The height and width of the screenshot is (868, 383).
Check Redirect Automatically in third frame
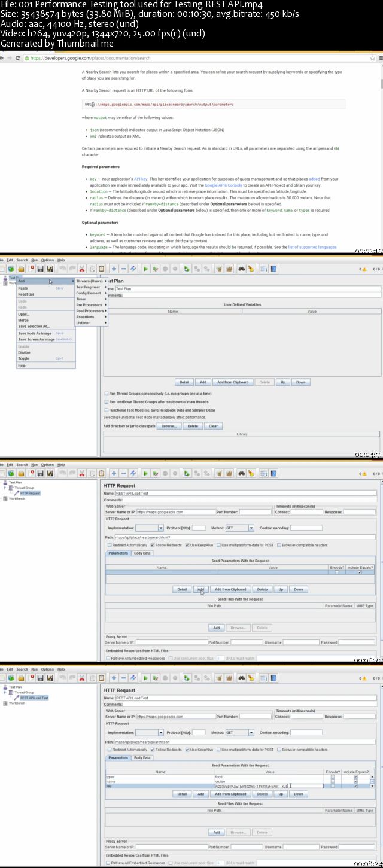pyautogui.click(x=109, y=545)
